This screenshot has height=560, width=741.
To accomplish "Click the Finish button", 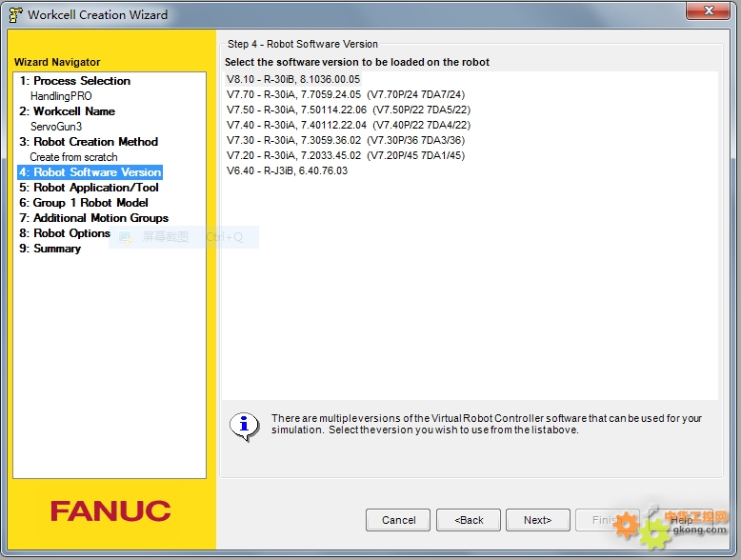I will pos(608,520).
